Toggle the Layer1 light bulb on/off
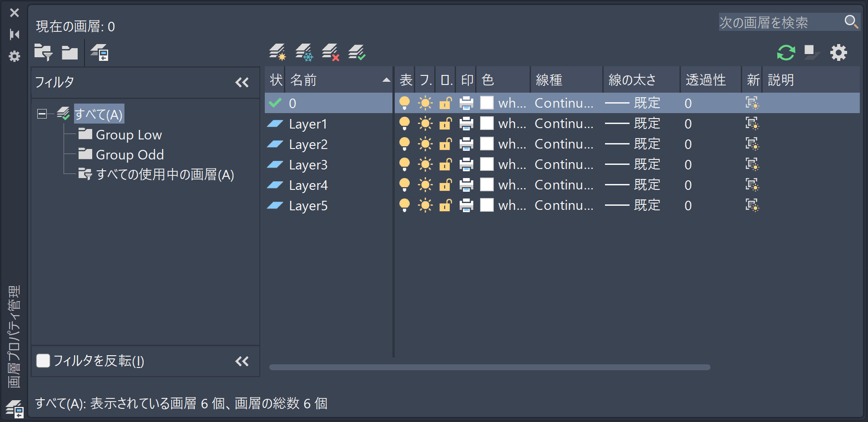This screenshot has width=868, height=422. point(404,124)
